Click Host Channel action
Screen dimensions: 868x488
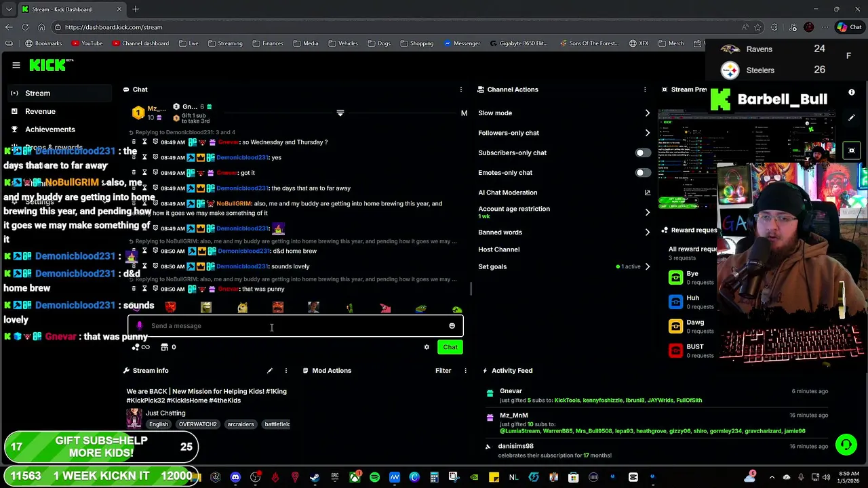coord(499,249)
